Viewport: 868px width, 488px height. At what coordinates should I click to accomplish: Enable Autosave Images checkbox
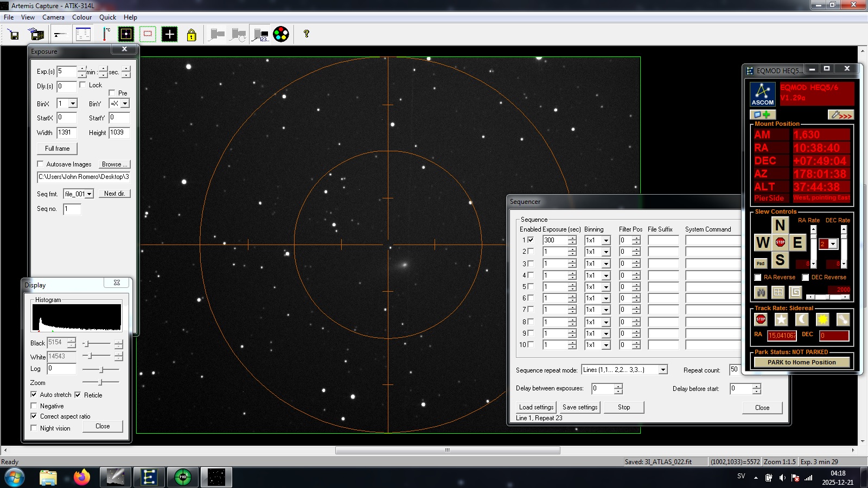tap(40, 164)
